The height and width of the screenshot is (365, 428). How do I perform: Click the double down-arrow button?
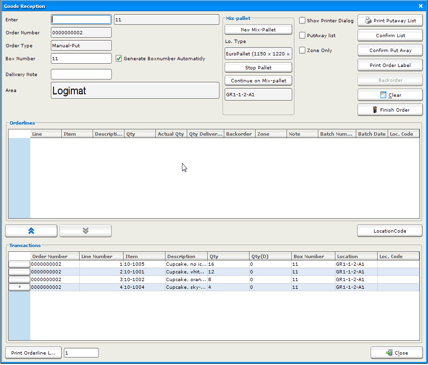[85, 231]
